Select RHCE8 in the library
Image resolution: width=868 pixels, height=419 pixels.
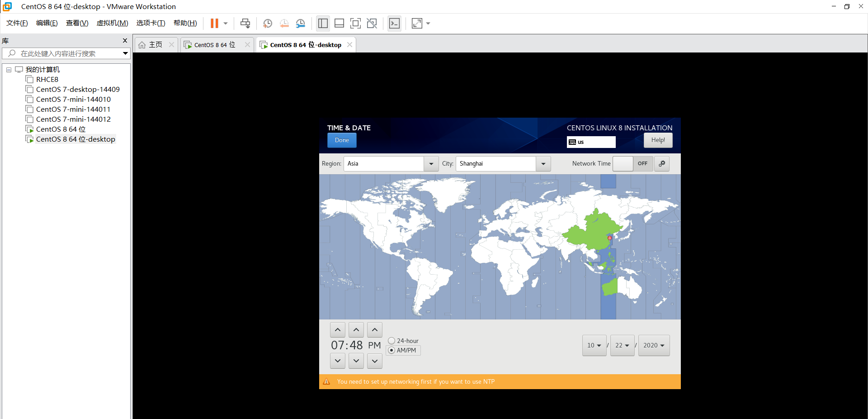[47, 80]
